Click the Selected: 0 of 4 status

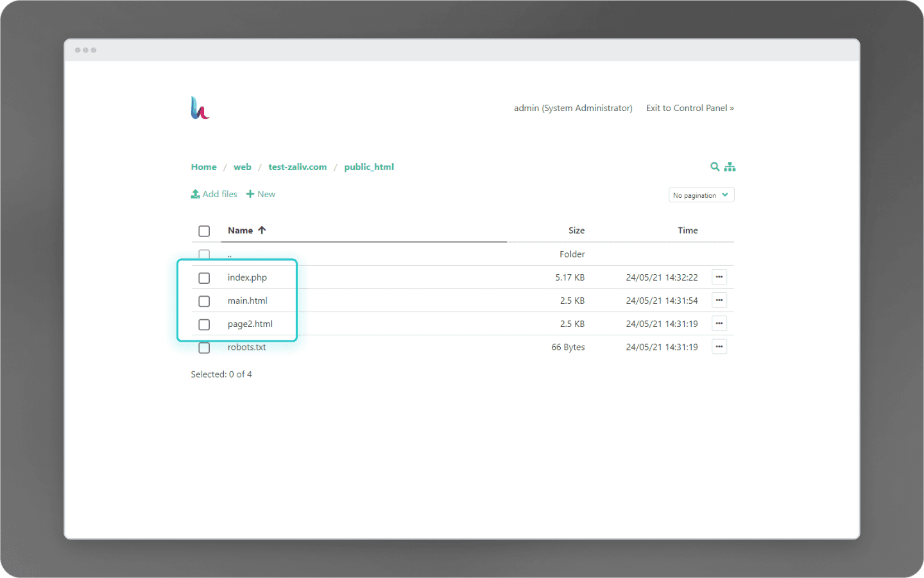coord(221,374)
